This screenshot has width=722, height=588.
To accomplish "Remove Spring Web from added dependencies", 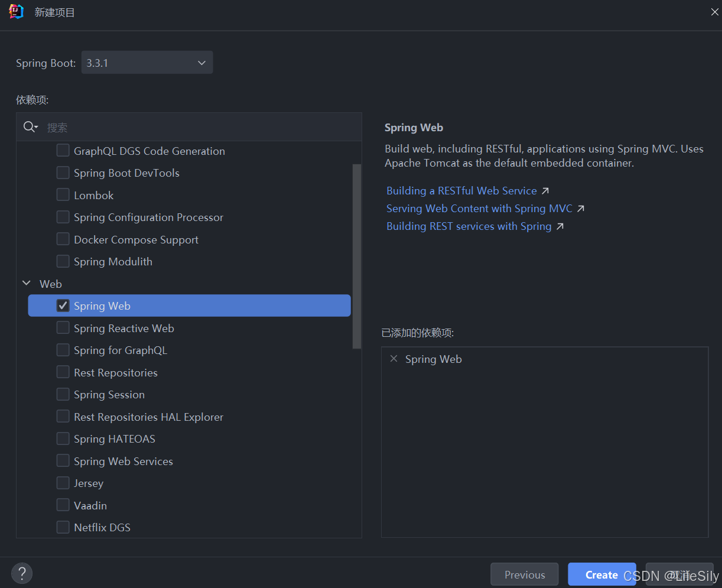I will point(394,359).
